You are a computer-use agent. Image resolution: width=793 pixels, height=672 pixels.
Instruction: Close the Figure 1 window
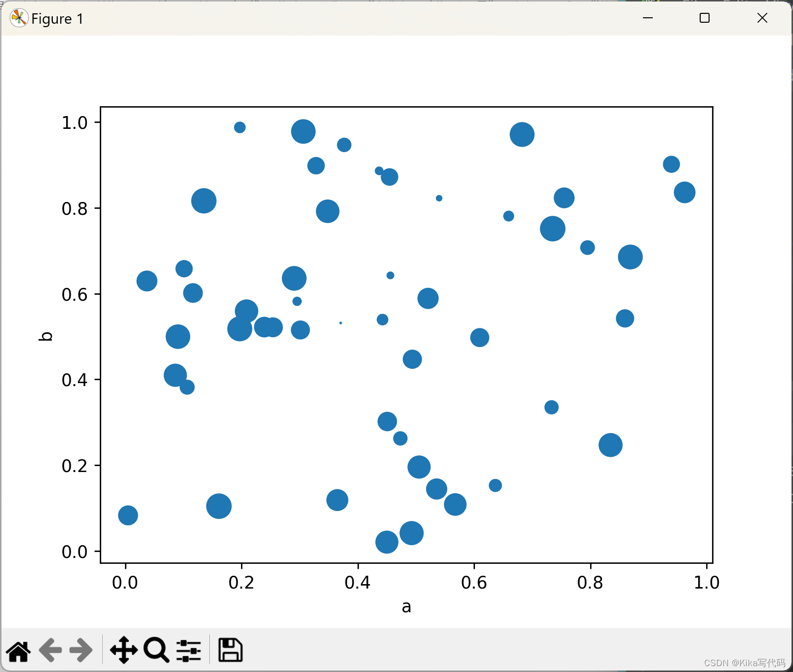pyautogui.click(x=762, y=18)
